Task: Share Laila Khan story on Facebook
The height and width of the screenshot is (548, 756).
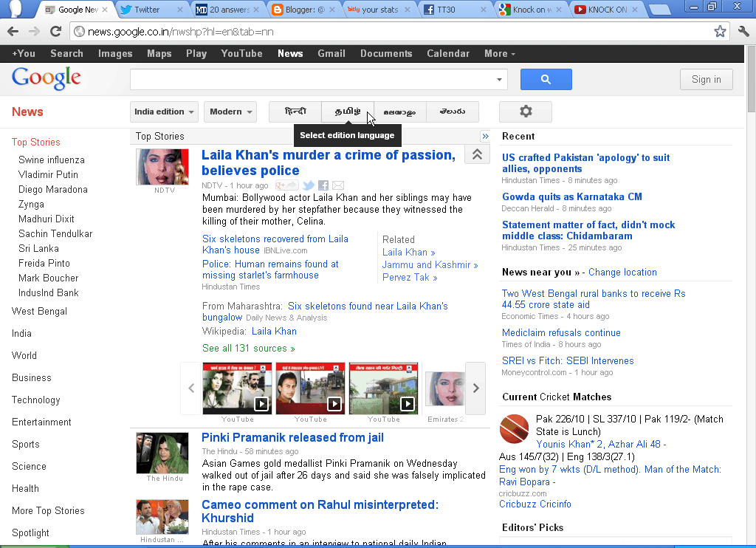Action: tap(323, 185)
